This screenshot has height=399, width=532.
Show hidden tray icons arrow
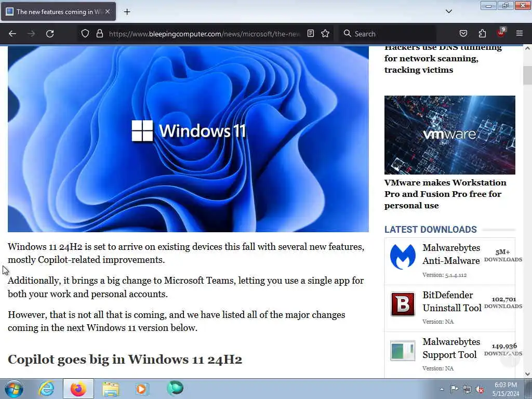442,389
